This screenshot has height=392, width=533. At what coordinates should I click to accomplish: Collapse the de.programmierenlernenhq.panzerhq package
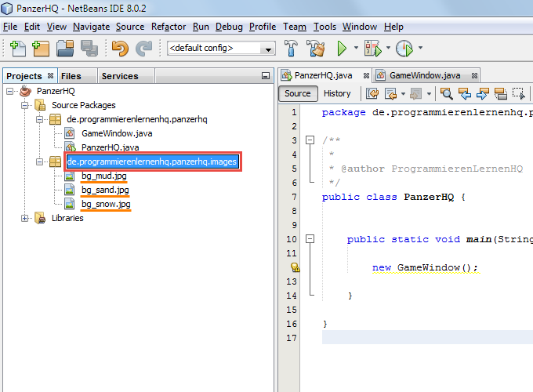40,119
